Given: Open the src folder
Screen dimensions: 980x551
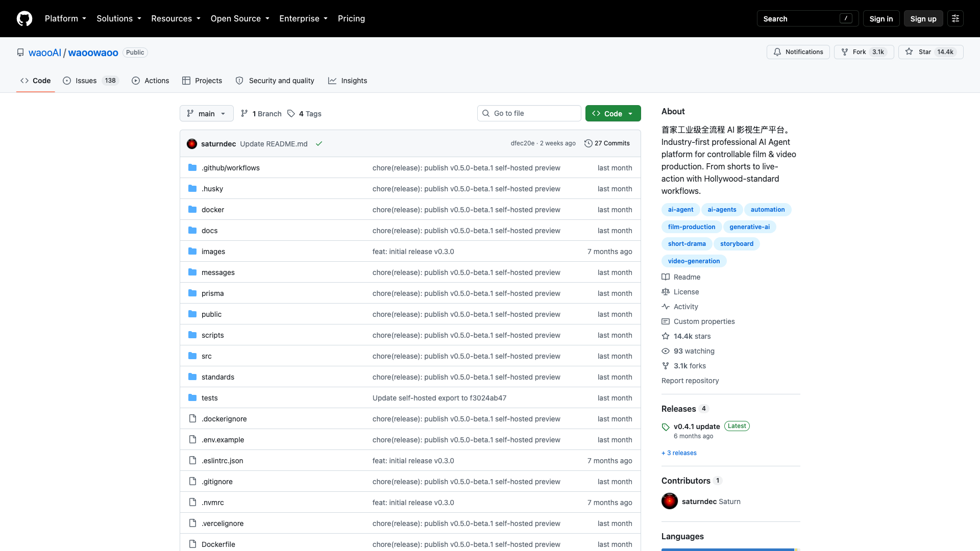Looking at the screenshot, I should [x=206, y=356].
